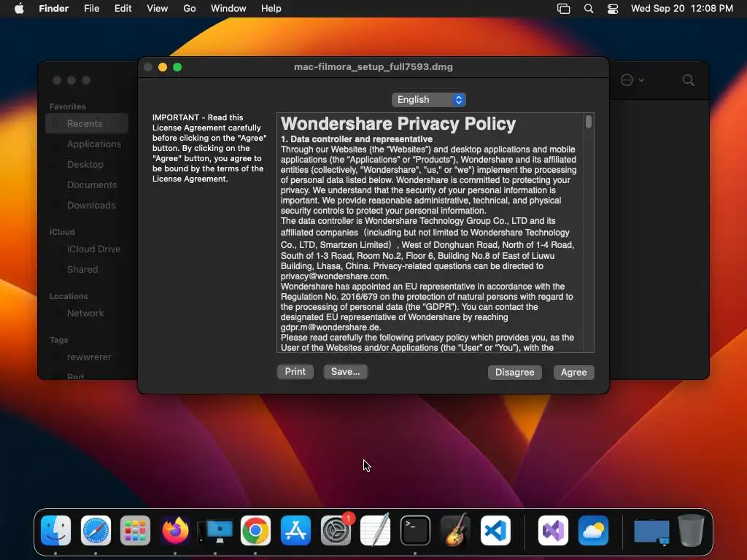
Task: Launch Firefox from the Dock
Action: click(175, 530)
